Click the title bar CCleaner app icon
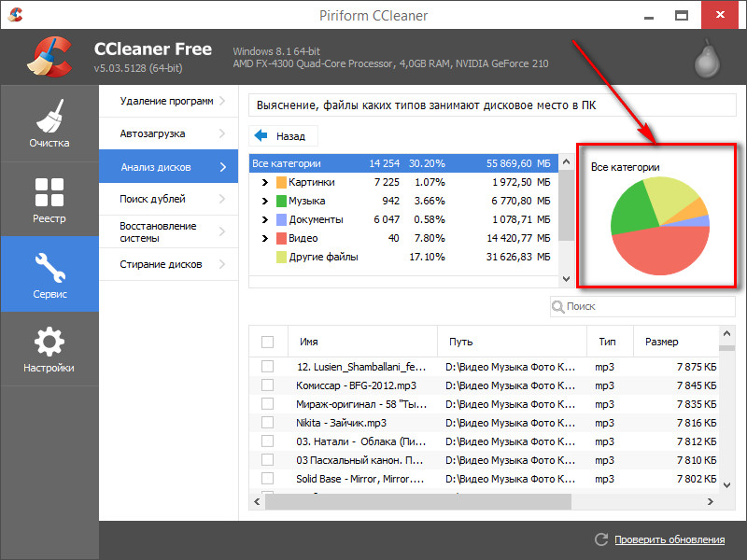This screenshot has width=747, height=560. (x=15, y=15)
